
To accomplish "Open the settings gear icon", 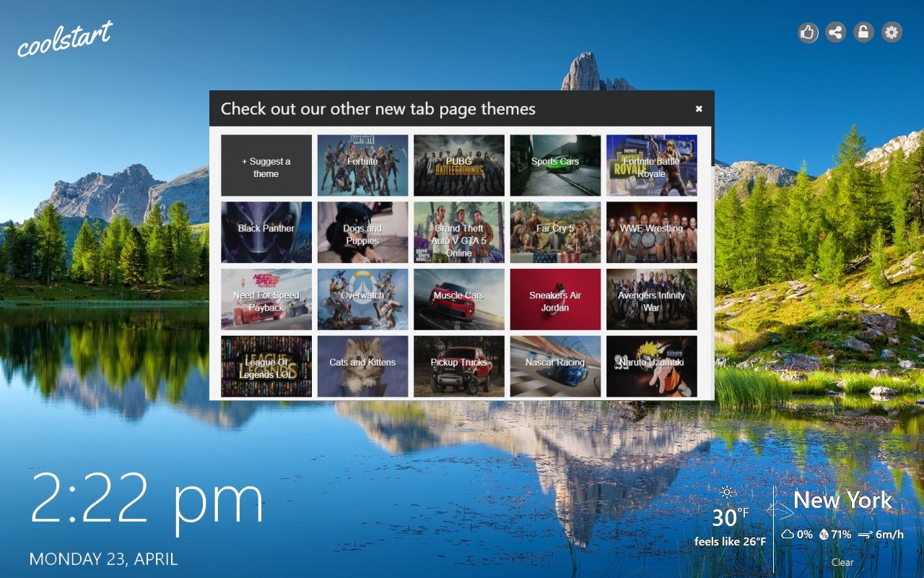I will pos(892,32).
